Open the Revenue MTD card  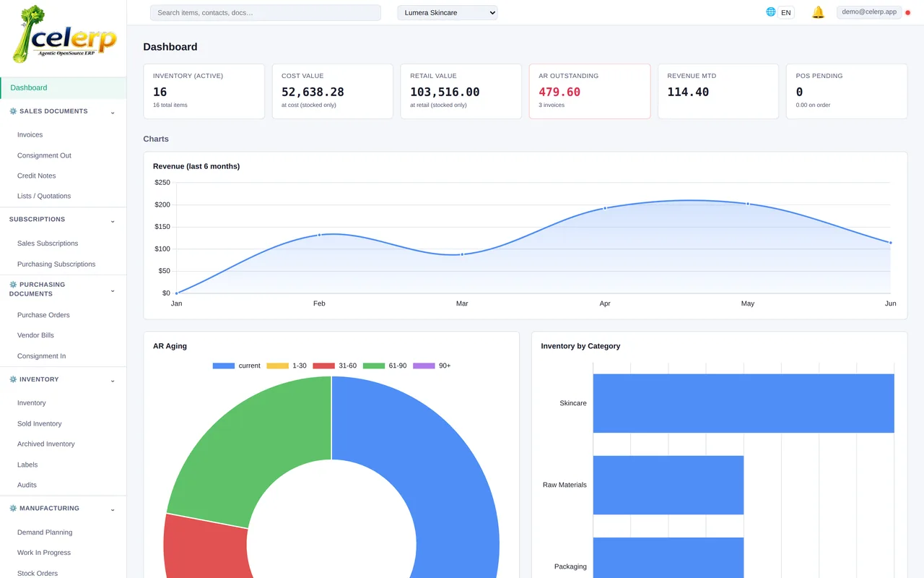point(718,91)
